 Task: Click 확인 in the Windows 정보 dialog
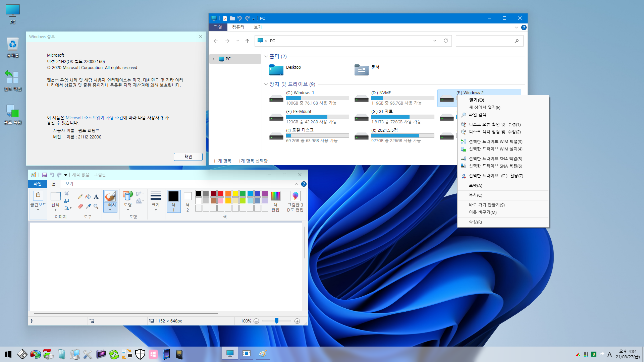[x=188, y=157]
